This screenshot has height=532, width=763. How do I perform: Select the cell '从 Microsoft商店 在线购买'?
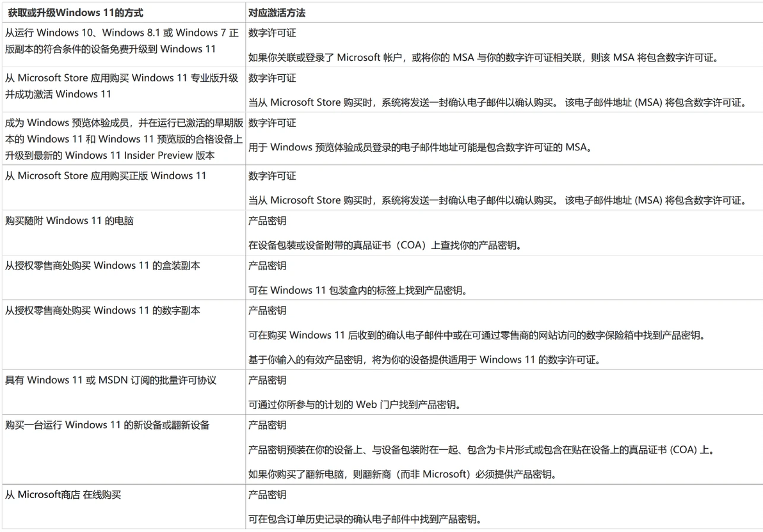click(124, 506)
